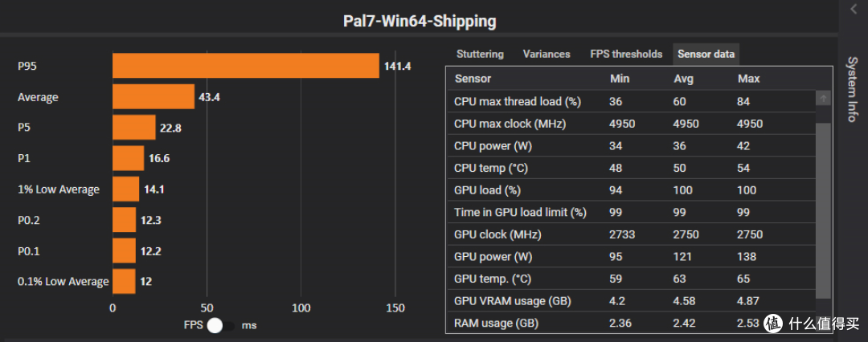This screenshot has height=342, width=868.
Task: Select the Sensor data tab
Action: [x=706, y=55]
